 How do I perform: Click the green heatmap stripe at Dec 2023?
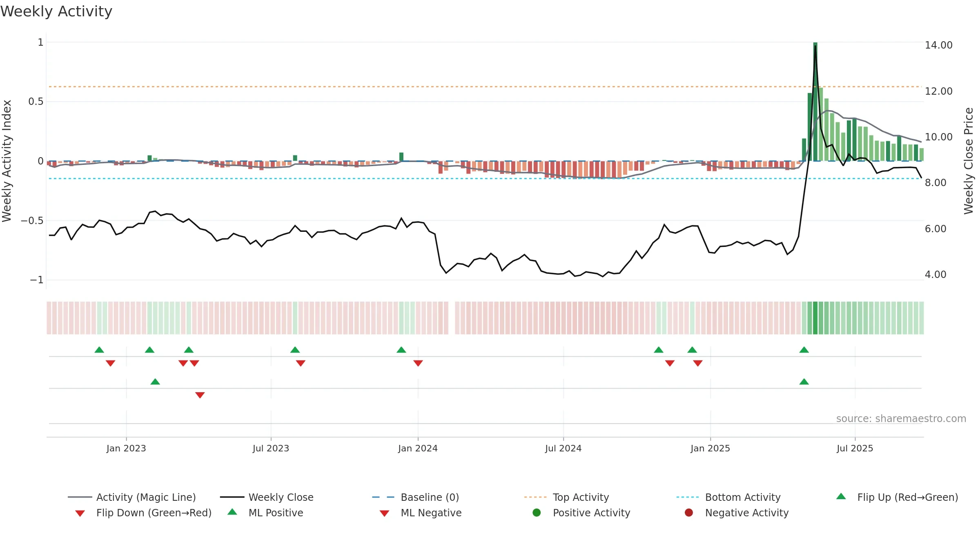pos(401,318)
